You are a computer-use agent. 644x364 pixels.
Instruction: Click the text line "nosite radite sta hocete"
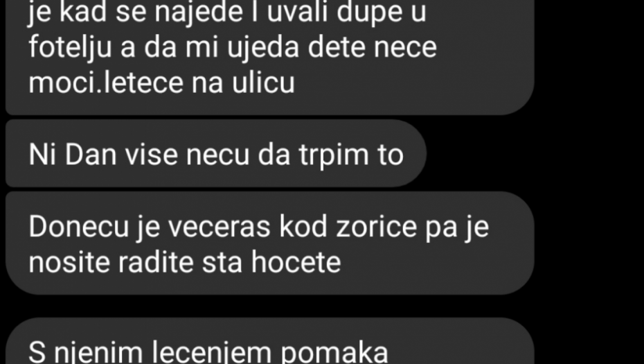(185, 262)
